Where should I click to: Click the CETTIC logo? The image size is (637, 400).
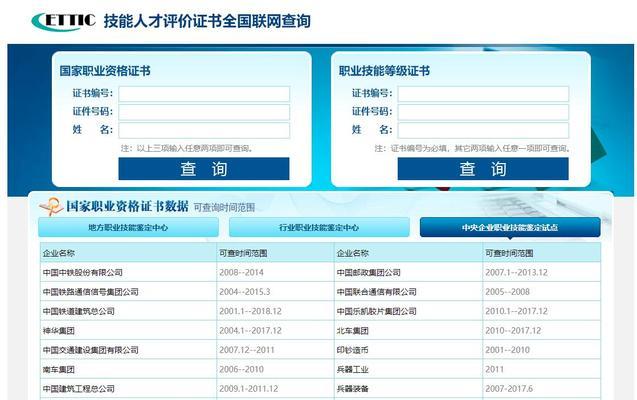coord(63,21)
